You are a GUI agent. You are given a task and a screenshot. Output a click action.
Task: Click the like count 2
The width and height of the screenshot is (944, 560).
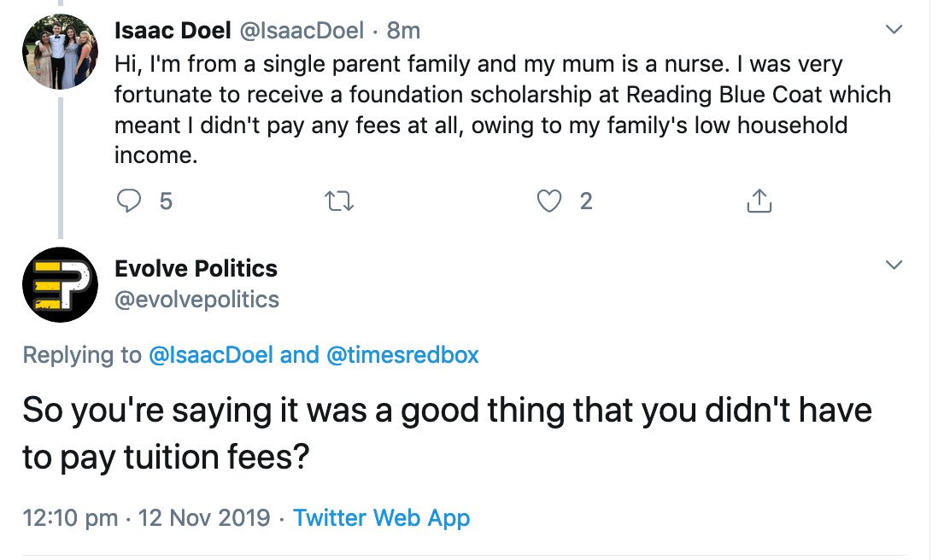(586, 201)
